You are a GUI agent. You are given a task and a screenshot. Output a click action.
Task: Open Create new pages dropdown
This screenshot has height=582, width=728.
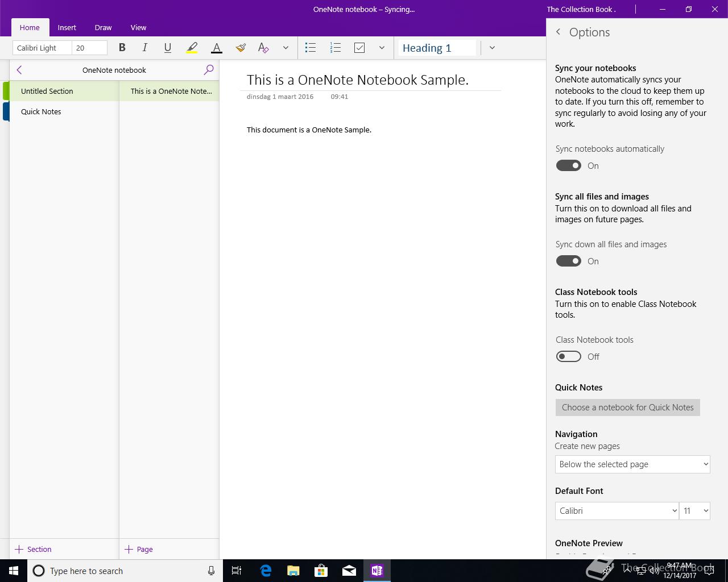coord(632,464)
